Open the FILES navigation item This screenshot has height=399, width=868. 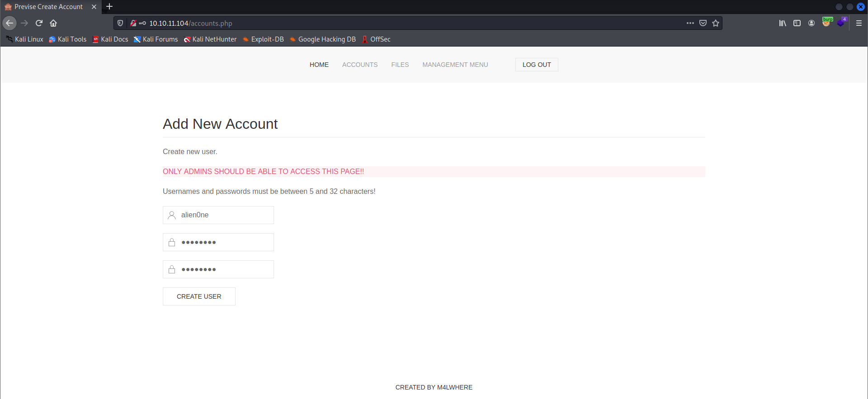click(400, 65)
